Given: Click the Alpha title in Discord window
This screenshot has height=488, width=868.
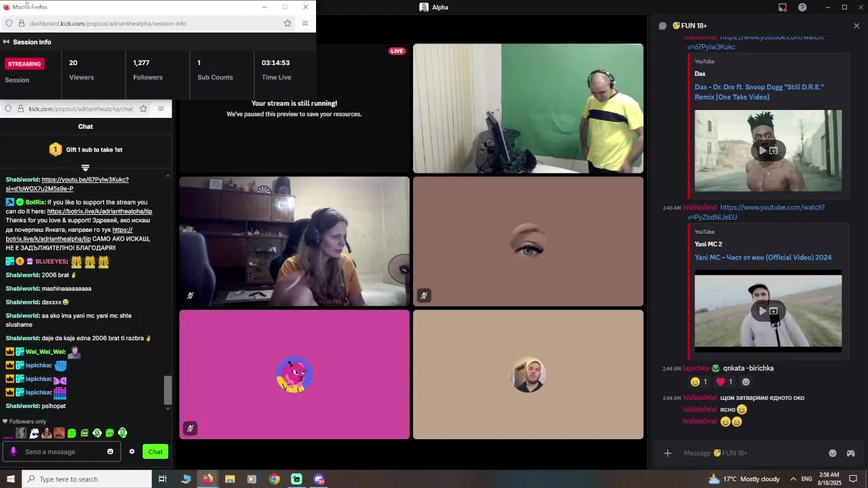Looking at the screenshot, I should coord(440,7).
